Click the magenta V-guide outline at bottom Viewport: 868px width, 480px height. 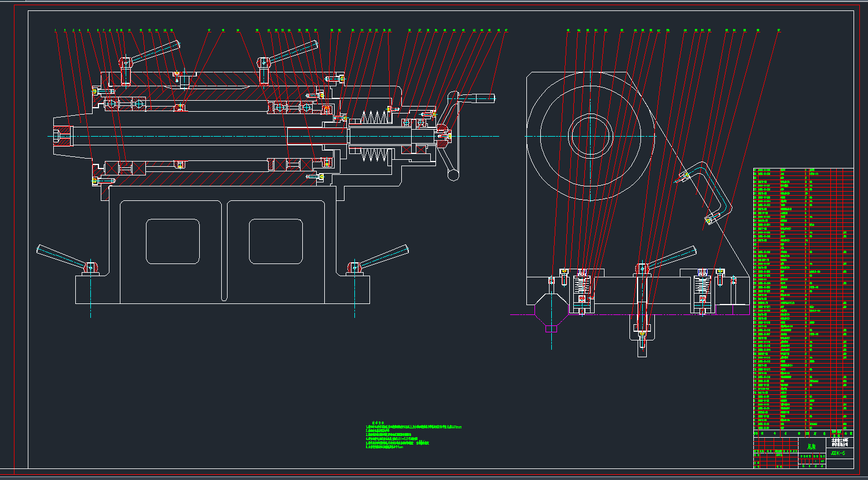click(x=551, y=328)
